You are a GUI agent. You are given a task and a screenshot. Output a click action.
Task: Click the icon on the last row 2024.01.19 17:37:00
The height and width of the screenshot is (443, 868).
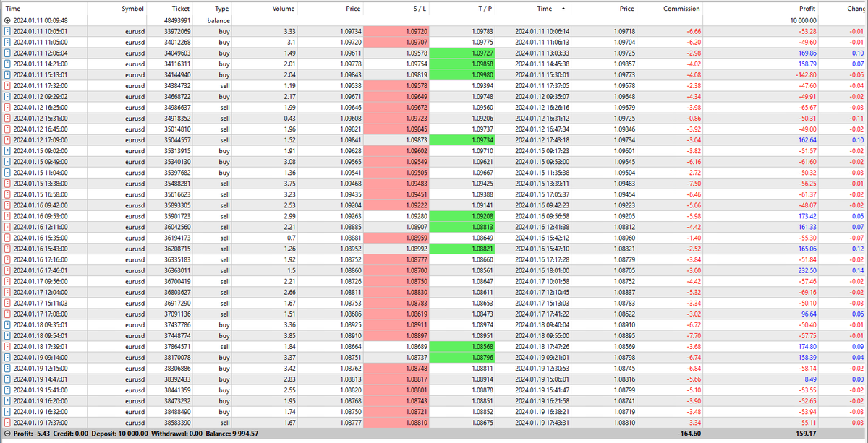point(7,421)
